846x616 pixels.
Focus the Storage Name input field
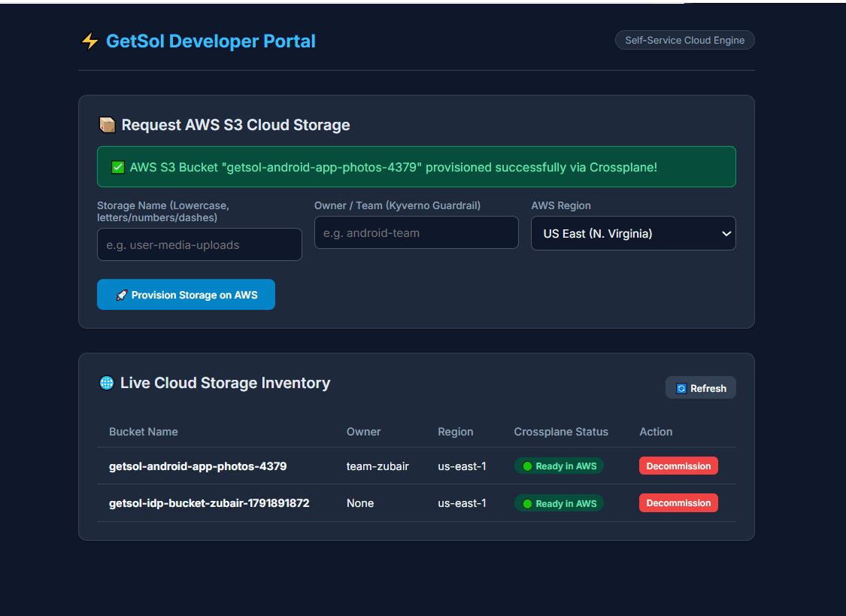tap(199, 244)
